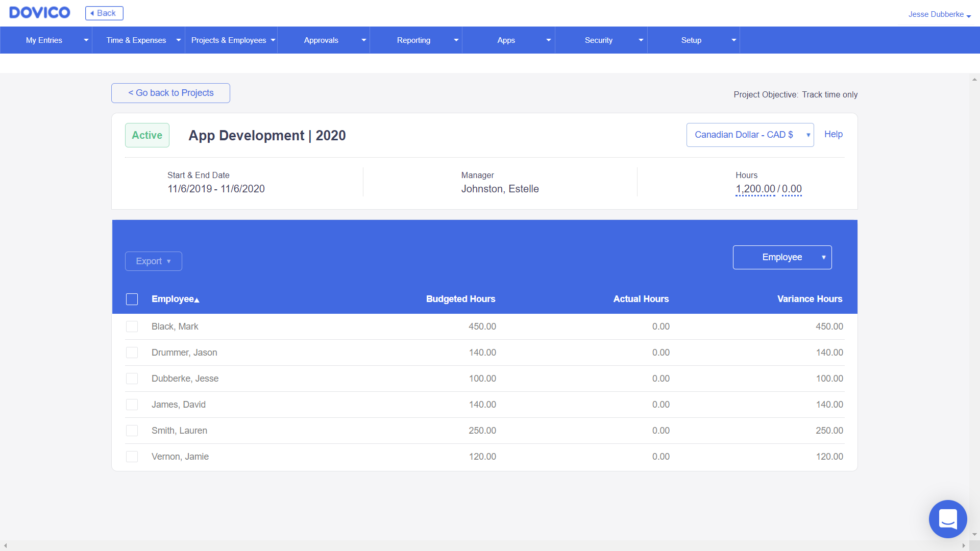
Task: Click the DOVICO logo
Action: [40, 13]
